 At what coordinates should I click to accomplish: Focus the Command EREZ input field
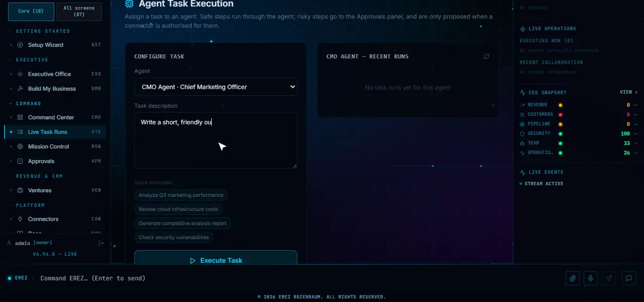[299, 278]
